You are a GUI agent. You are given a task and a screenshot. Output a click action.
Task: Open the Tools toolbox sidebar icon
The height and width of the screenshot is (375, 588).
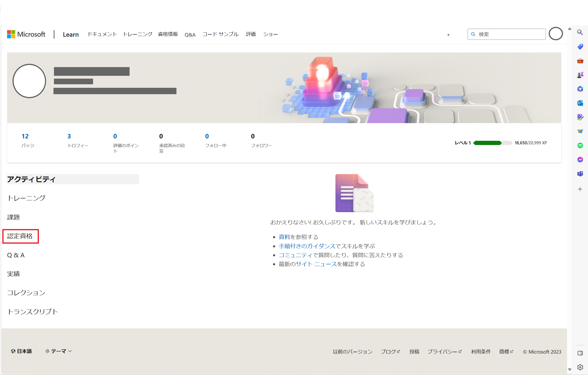pos(580,61)
